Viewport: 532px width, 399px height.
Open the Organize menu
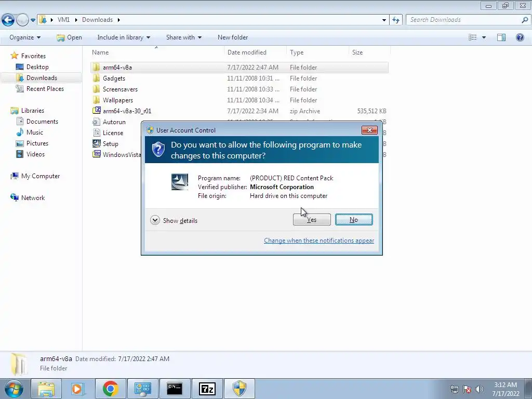(25, 37)
